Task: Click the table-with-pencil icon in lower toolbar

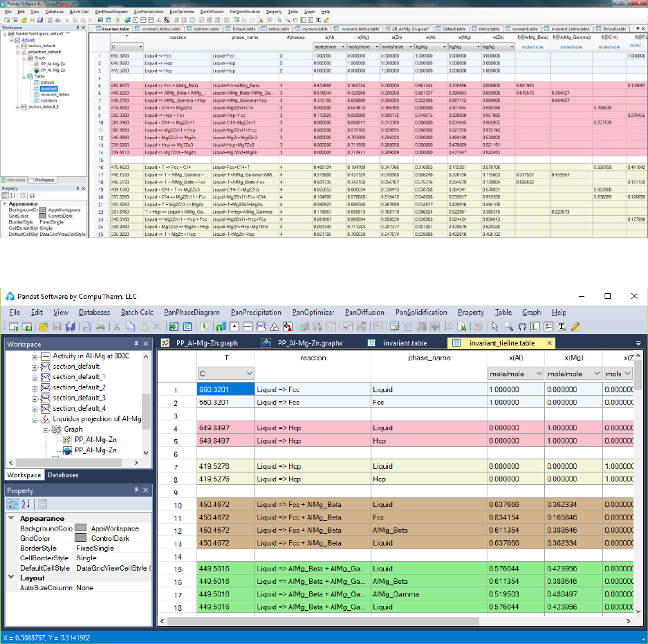Action: pos(395,327)
